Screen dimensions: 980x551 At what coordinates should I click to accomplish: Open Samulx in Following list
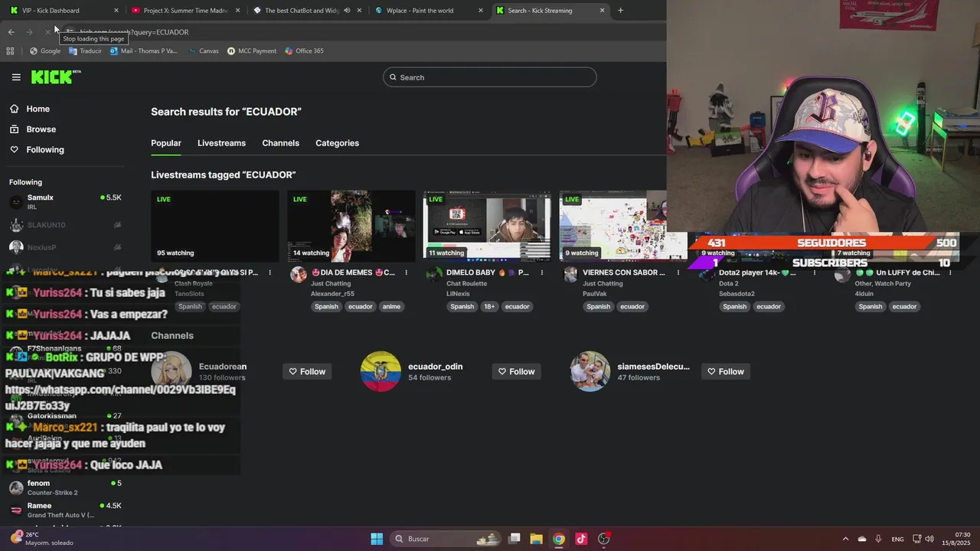(65, 202)
